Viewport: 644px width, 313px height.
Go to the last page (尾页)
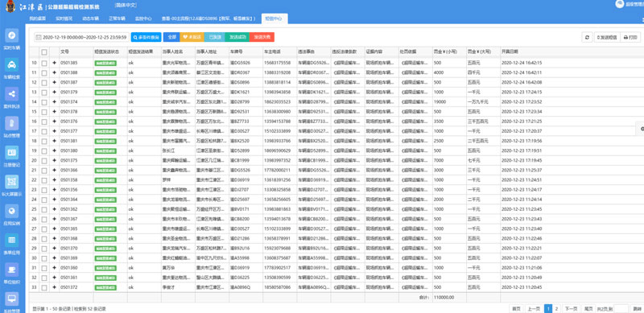pyautogui.click(x=588, y=308)
